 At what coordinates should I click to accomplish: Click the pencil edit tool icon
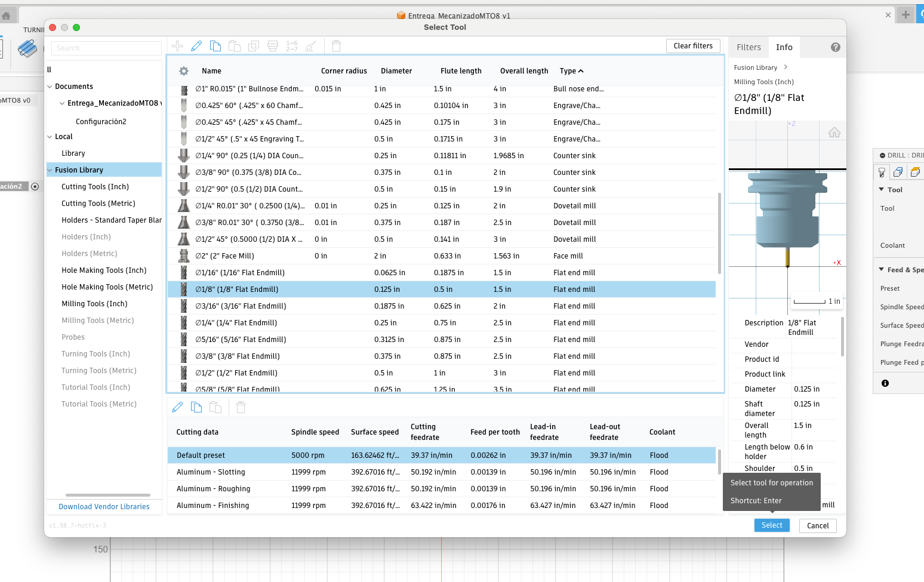click(x=196, y=46)
